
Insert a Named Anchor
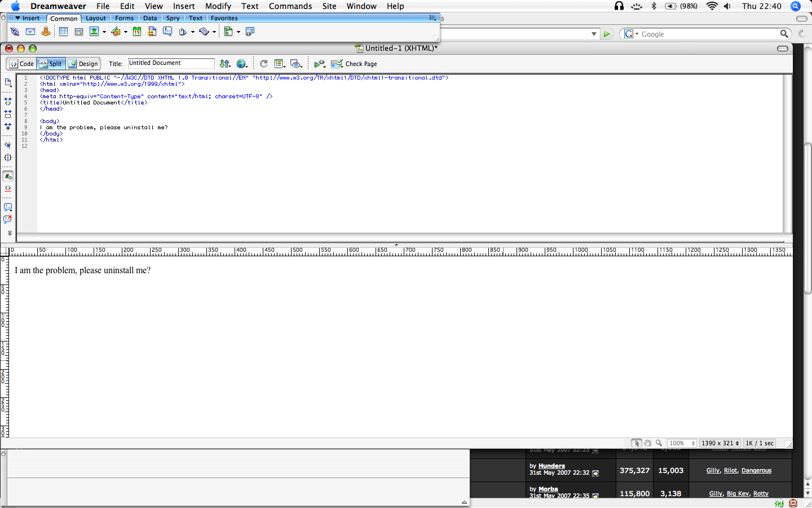46,32
